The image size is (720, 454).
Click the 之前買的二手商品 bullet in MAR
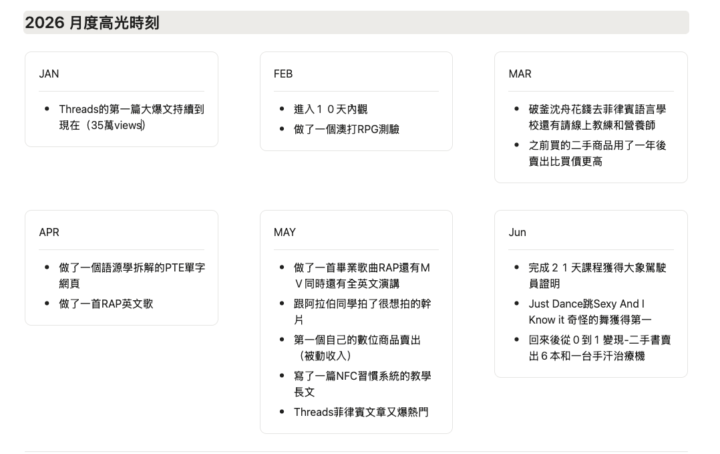(597, 153)
